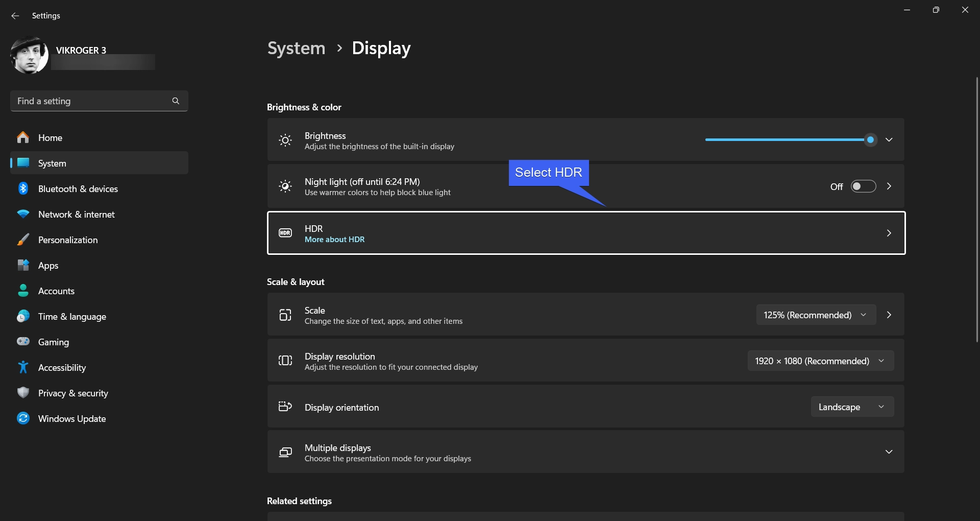Click 'Use warmer colors to help block blue light'
980x521 pixels.
378,193
